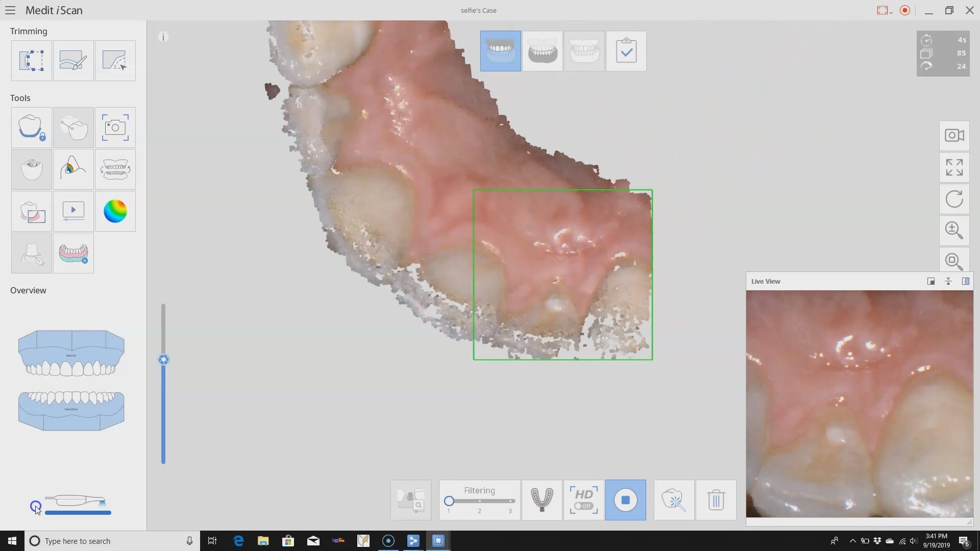Collapse the Live View panel

(948, 281)
